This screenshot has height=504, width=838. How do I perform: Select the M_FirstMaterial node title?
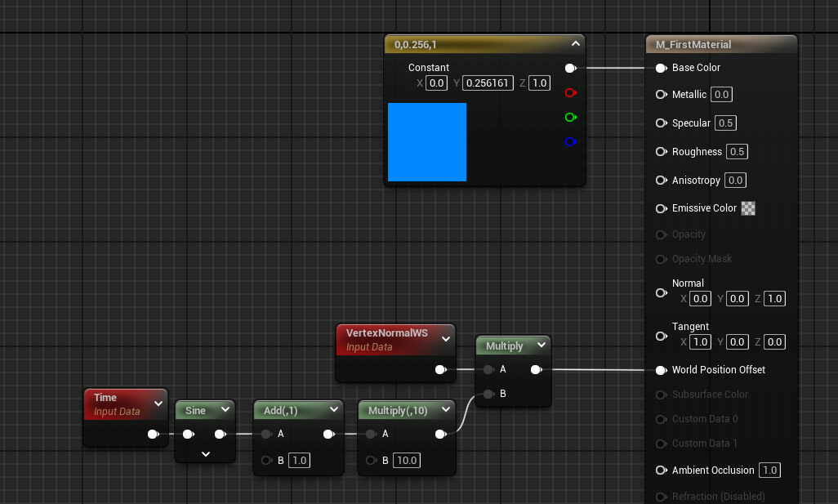coord(693,45)
